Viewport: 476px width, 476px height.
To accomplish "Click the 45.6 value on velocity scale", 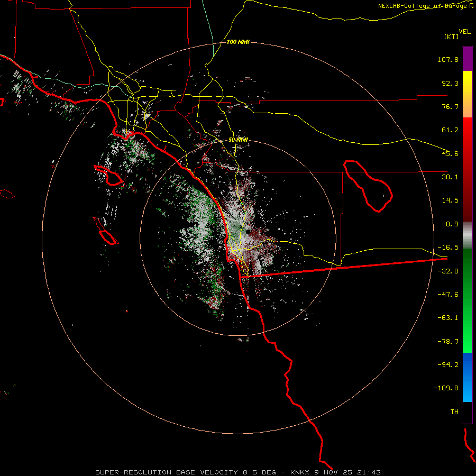I will 450,153.
